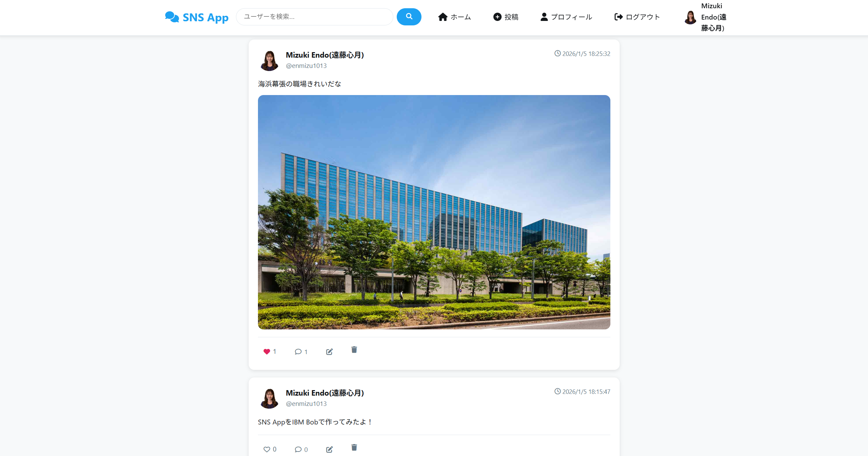Focus the ユーザーを検索 search field
This screenshot has width=868, height=456.
[x=314, y=17]
